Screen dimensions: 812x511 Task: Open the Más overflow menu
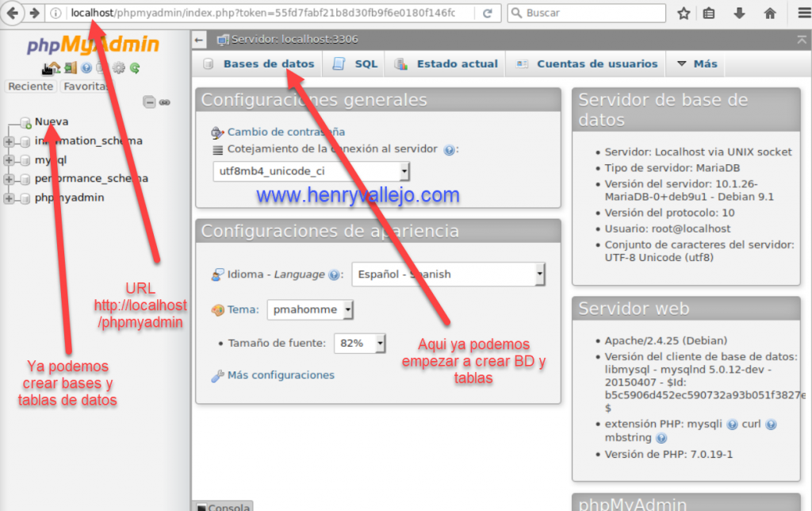(x=697, y=64)
